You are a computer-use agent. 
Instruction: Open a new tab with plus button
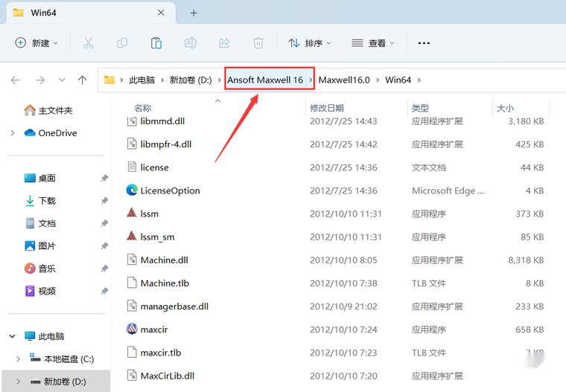tap(194, 13)
